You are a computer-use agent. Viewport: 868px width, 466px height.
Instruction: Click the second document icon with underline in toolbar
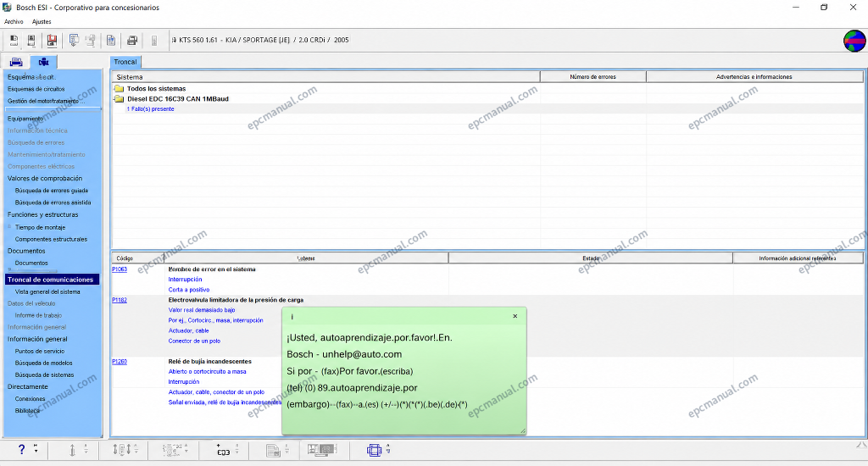[32, 40]
